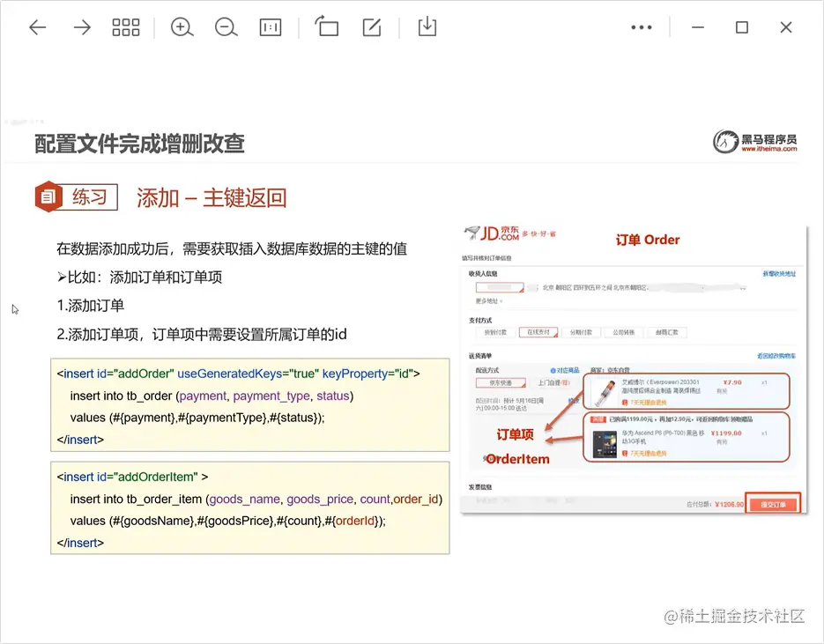824x644 pixels.
Task: Open the thumbnail grid view
Action: (x=126, y=27)
